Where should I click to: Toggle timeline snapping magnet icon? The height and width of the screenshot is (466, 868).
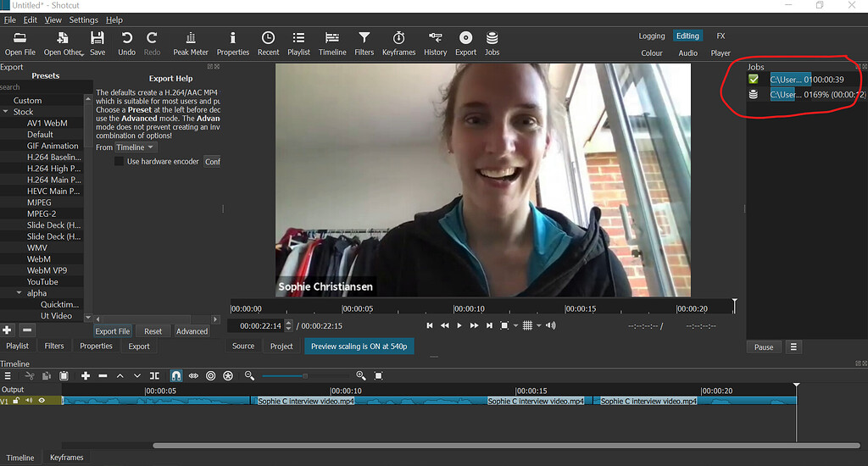(176, 375)
